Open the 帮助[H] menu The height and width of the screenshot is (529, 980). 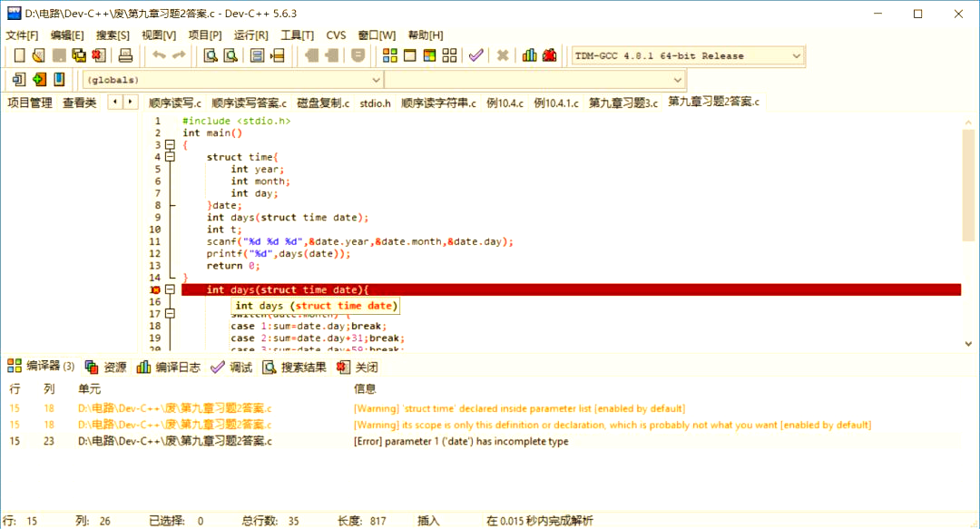[426, 35]
